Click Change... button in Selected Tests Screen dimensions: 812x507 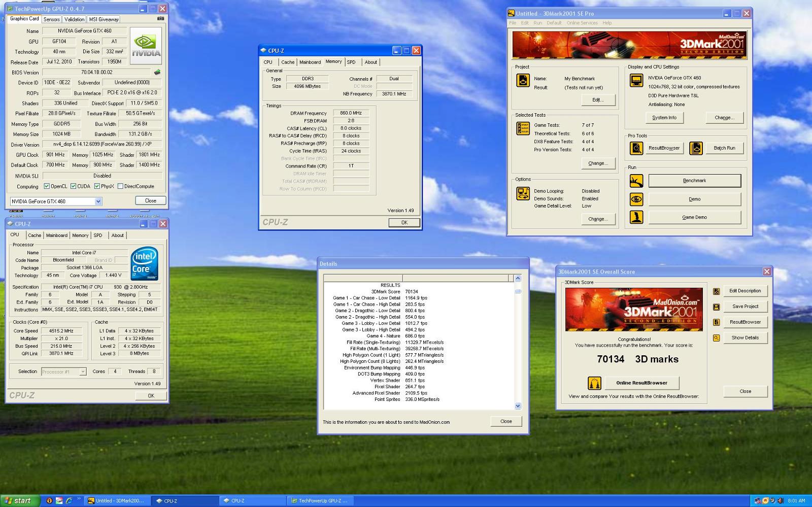click(597, 163)
